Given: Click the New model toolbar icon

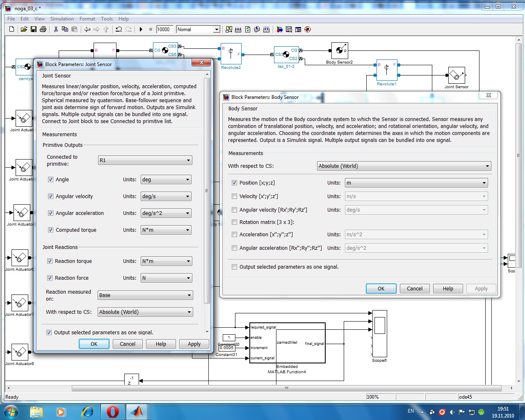Looking at the screenshot, I should tap(11, 29).
